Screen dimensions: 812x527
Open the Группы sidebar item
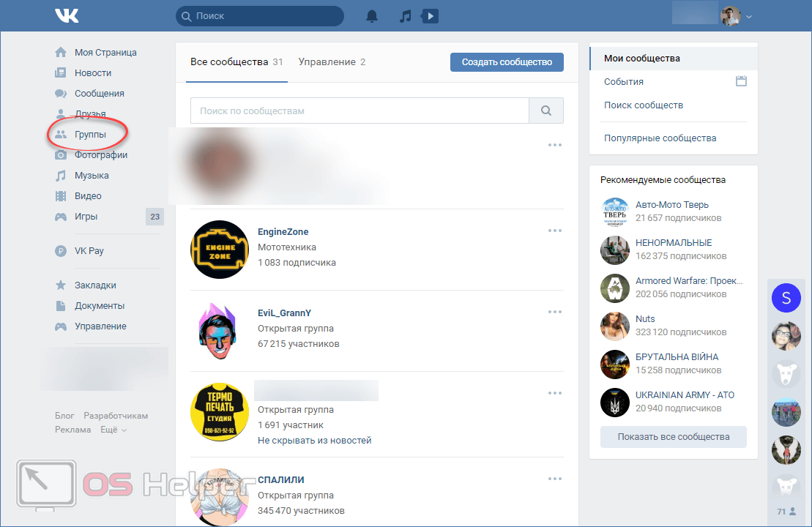click(x=89, y=135)
